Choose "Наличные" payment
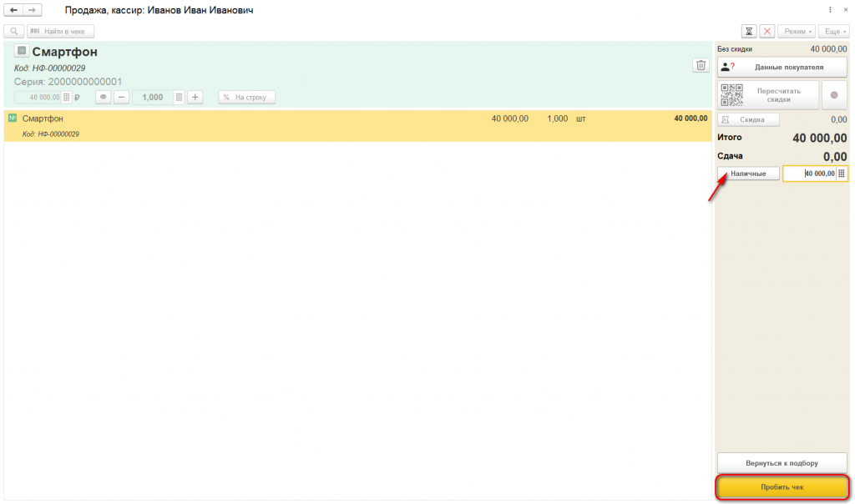The image size is (855, 504). 748,174
